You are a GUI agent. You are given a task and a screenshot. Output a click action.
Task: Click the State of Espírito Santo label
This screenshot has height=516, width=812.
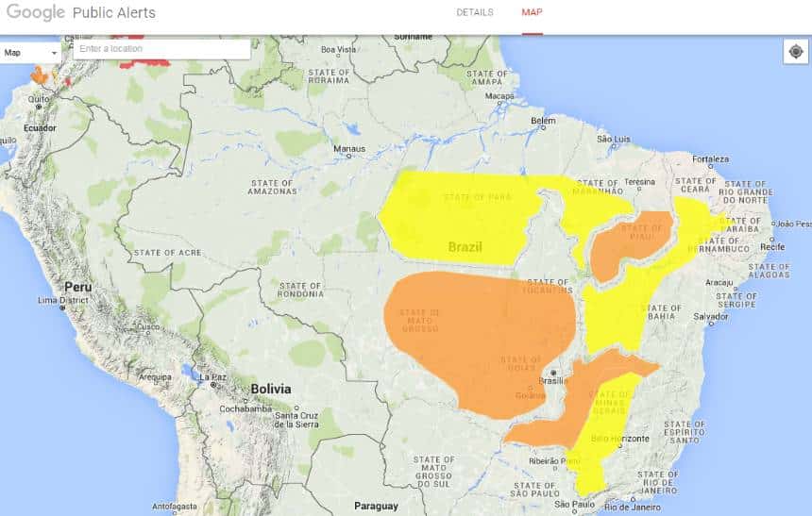[685, 432]
